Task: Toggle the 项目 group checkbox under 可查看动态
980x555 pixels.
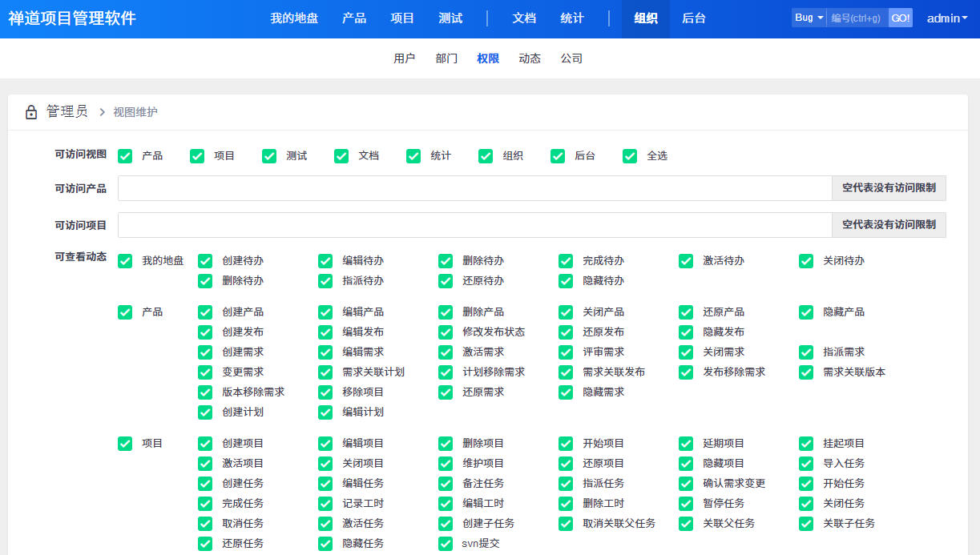Action: click(125, 444)
